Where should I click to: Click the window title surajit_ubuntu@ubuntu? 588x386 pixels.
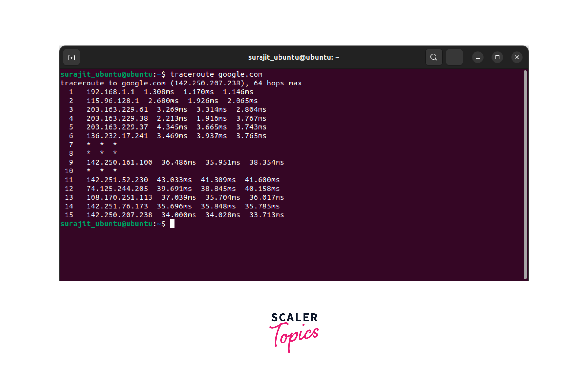[x=293, y=57]
